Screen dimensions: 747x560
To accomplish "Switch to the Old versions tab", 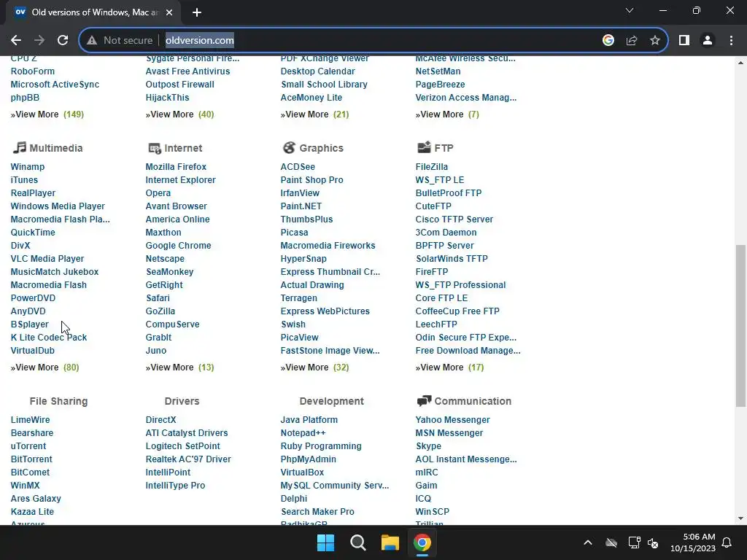I will 93,12.
